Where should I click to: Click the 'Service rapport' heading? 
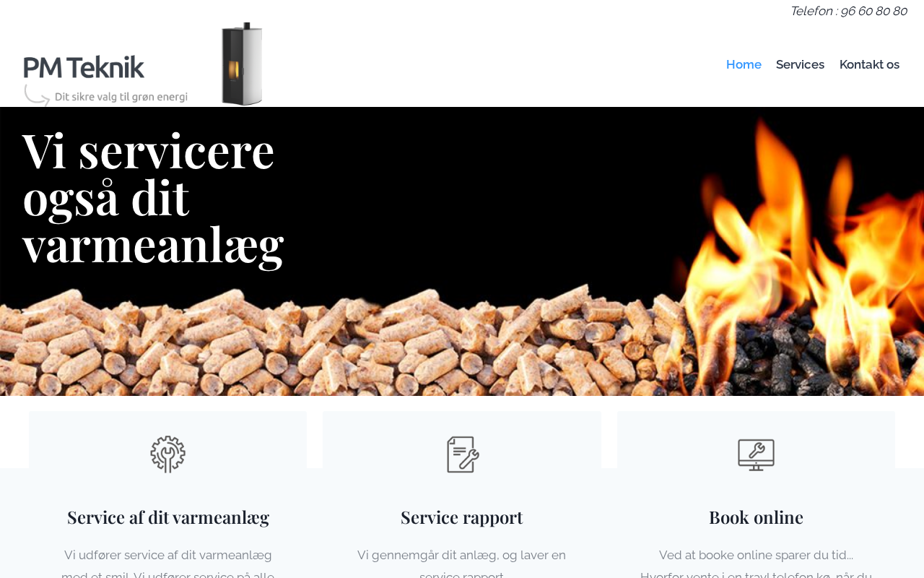462,517
